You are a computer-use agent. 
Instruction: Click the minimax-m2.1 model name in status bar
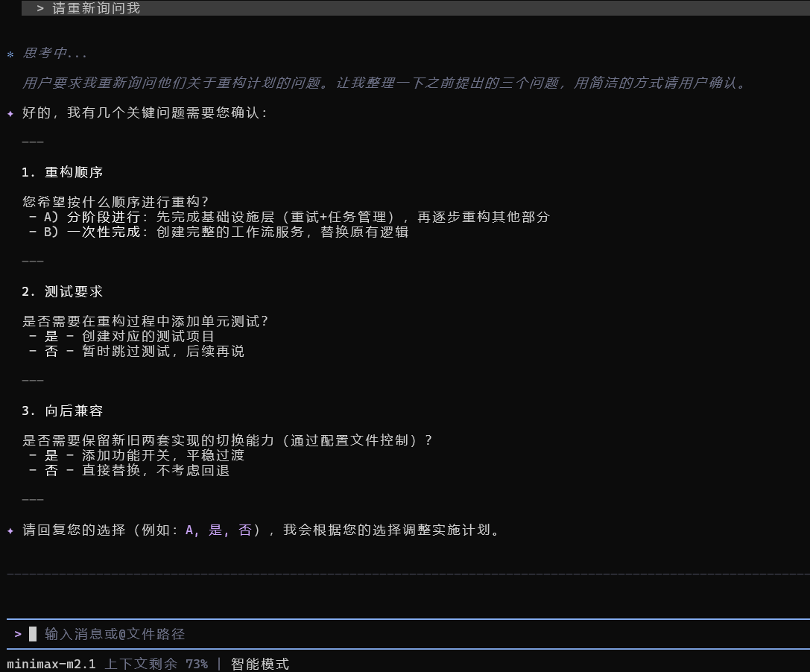[x=51, y=664]
